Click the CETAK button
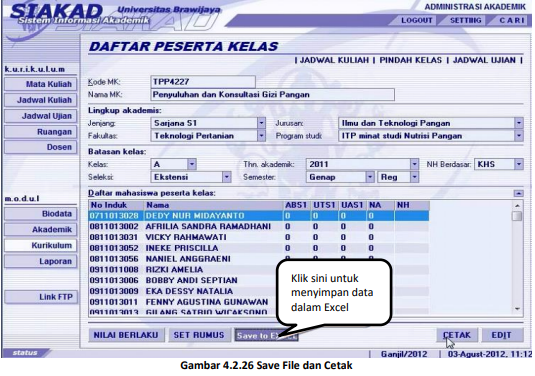Screen dimensions: 535x376 click(x=457, y=335)
